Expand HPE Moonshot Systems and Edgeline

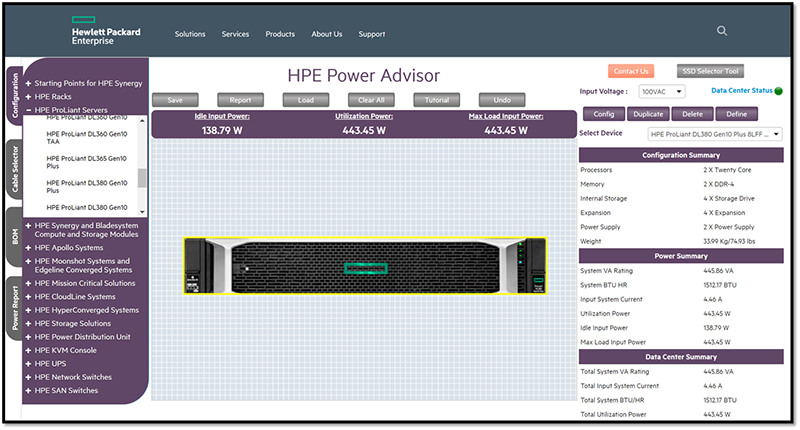tap(28, 261)
